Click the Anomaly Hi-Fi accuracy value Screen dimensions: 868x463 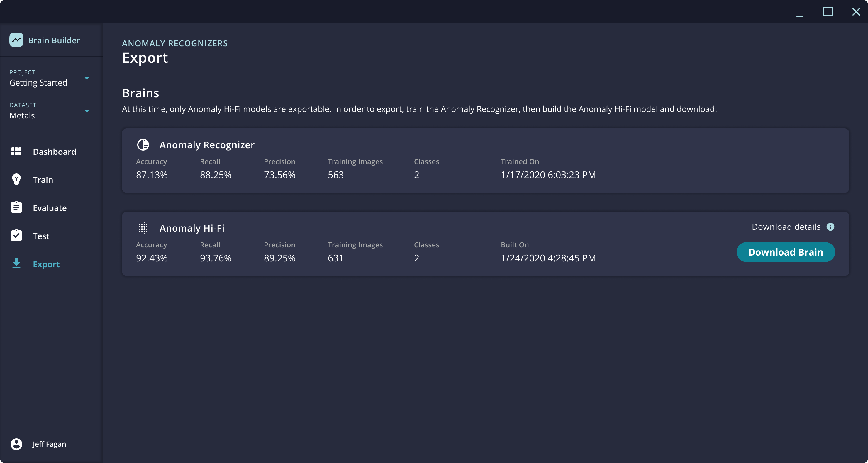point(152,258)
